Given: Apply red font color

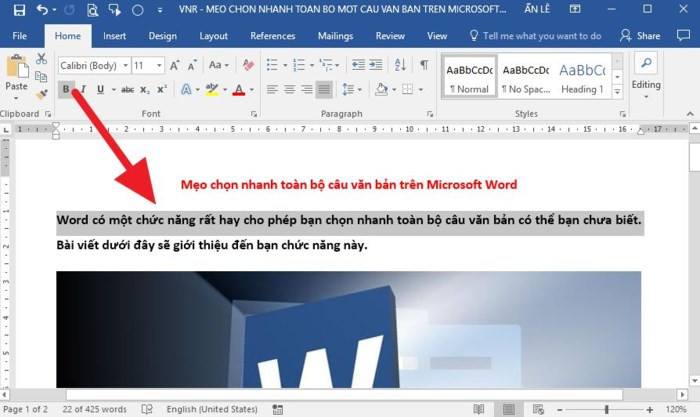Looking at the screenshot, I should tap(239, 90).
